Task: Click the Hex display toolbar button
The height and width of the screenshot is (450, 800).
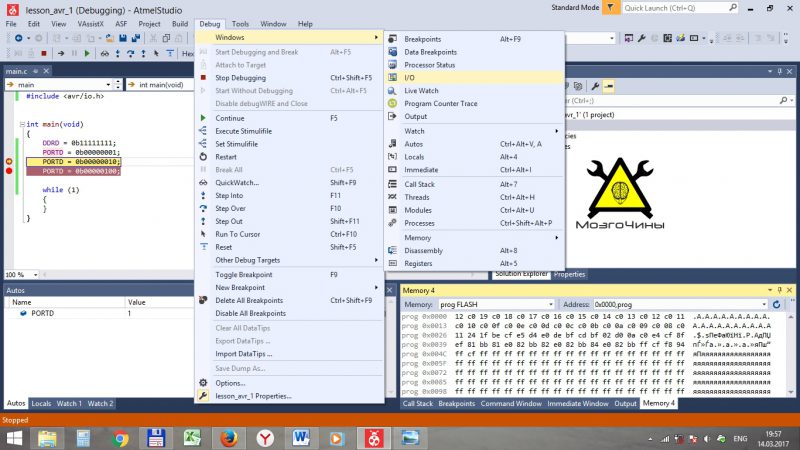Action: click(x=188, y=53)
